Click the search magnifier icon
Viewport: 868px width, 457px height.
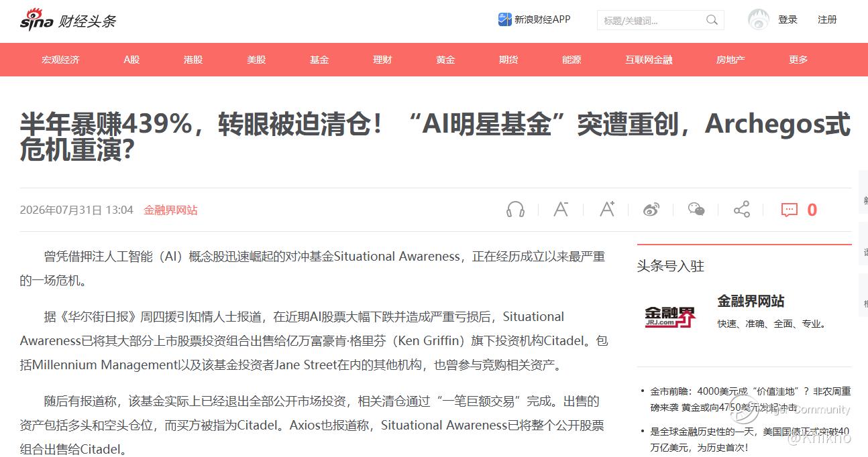click(712, 20)
